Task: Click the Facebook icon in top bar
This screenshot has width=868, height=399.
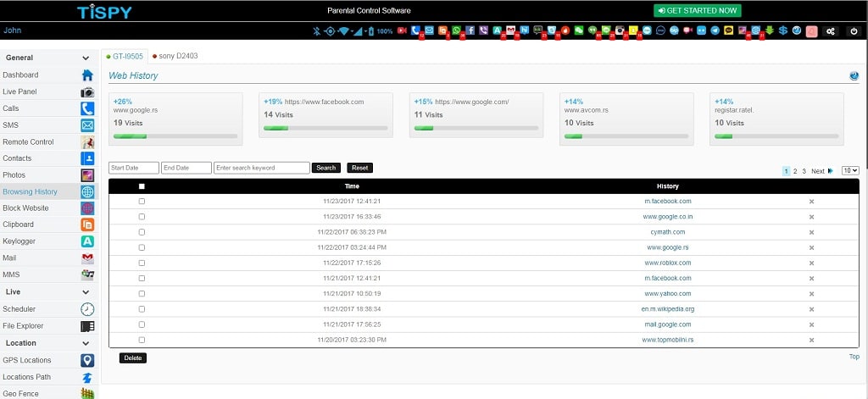Action: click(x=470, y=30)
